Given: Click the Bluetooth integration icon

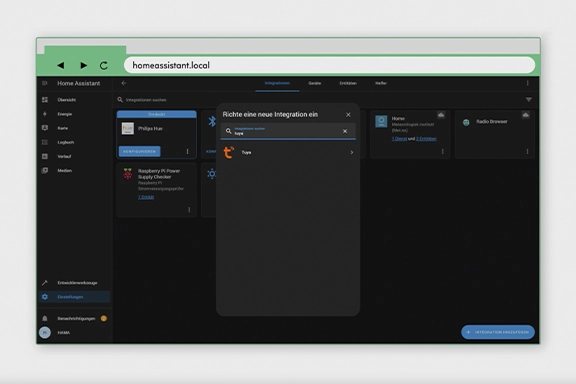Looking at the screenshot, I should pyautogui.click(x=212, y=121).
